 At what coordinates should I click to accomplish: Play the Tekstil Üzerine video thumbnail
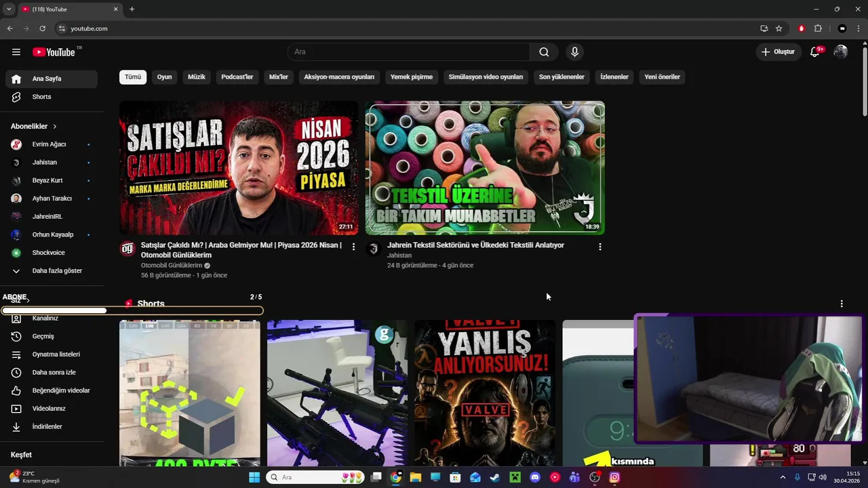pyautogui.click(x=485, y=168)
